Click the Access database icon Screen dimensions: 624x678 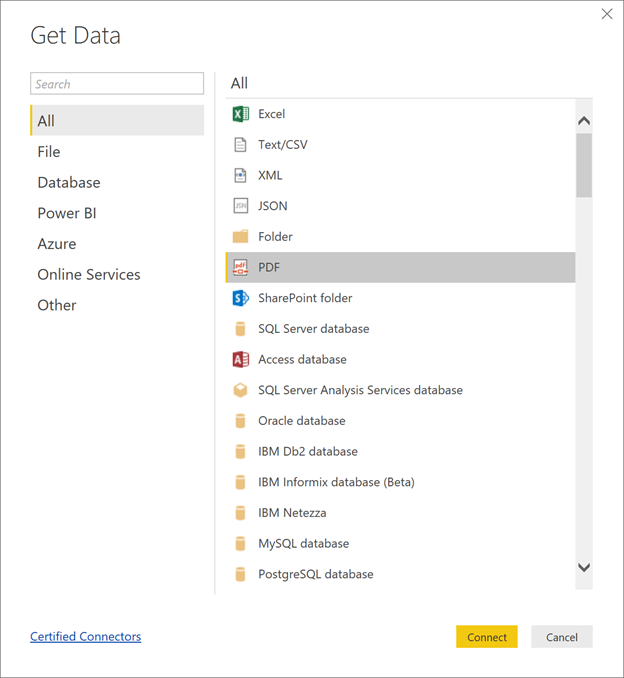click(240, 359)
